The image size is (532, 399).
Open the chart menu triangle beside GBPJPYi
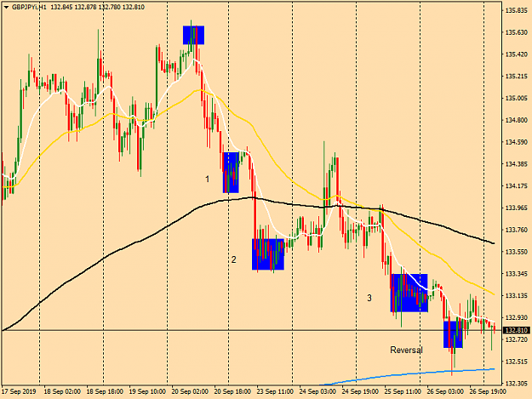[7, 7]
